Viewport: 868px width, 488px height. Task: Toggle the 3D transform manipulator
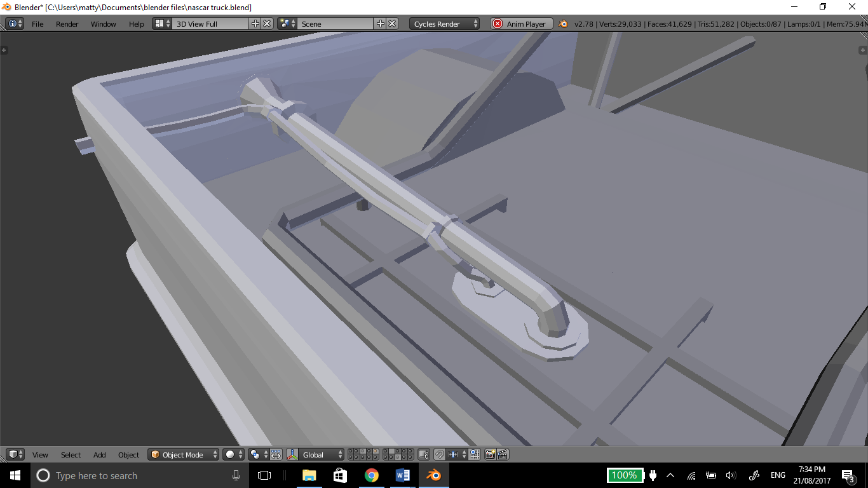(x=292, y=454)
